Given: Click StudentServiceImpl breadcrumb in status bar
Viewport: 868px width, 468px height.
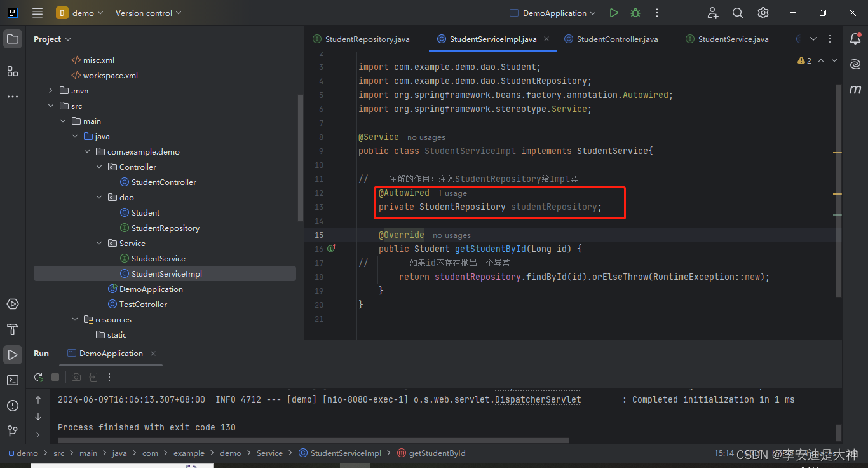Looking at the screenshot, I should click(x=339, y=453).
